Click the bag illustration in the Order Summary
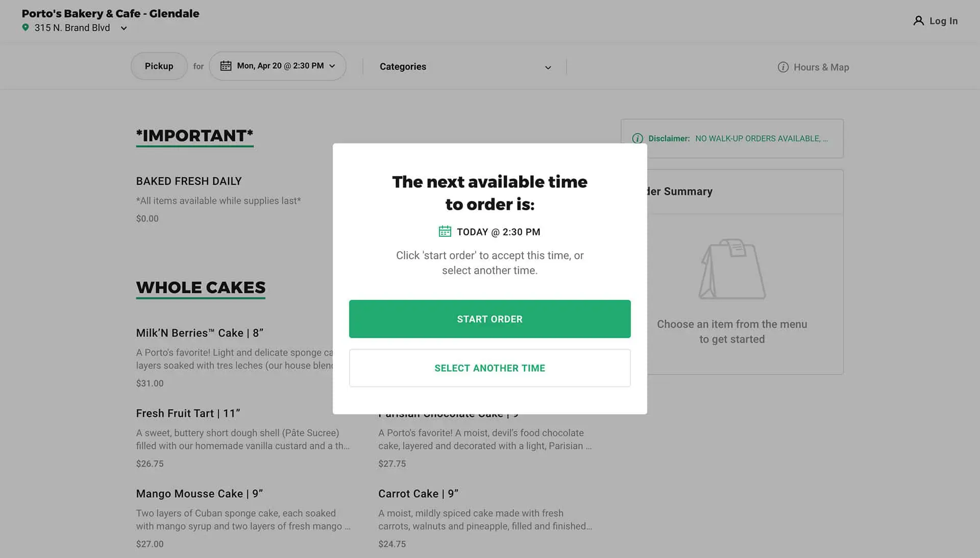 click(x=732, y=269)
